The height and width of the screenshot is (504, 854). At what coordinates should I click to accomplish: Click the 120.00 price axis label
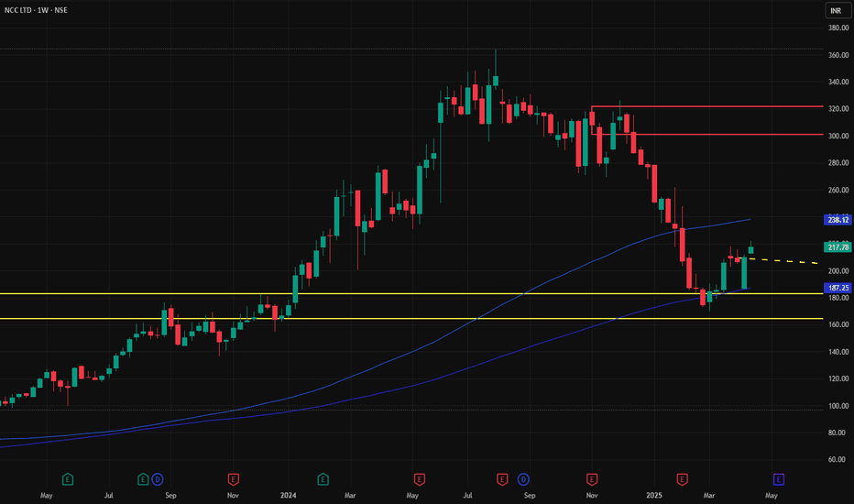[838, 378]
